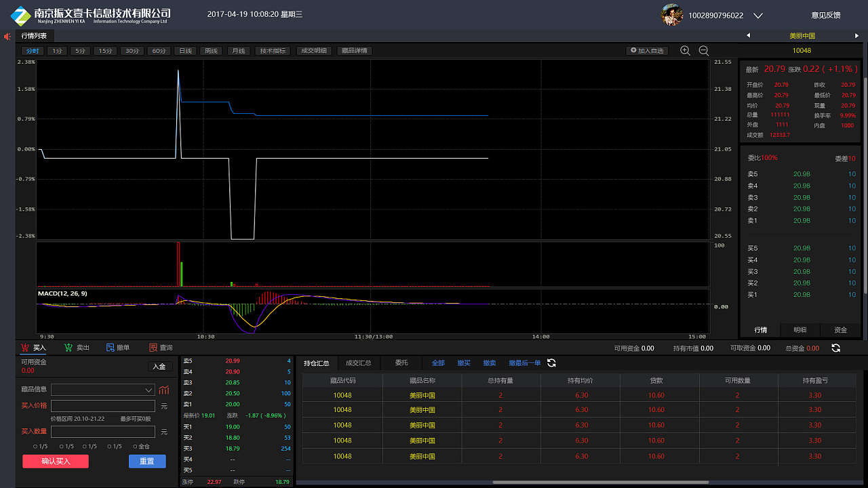Viewport: 868px width, 488px height.
Task: Refresh the funds summary bar
Action: click(835, 348)
